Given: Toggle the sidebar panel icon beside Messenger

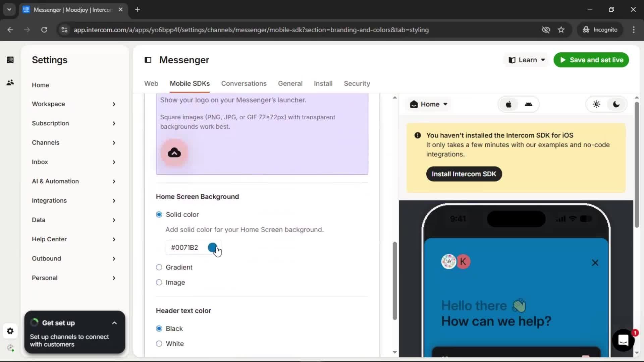Looking at the screenshot, I should pos(148,60).
